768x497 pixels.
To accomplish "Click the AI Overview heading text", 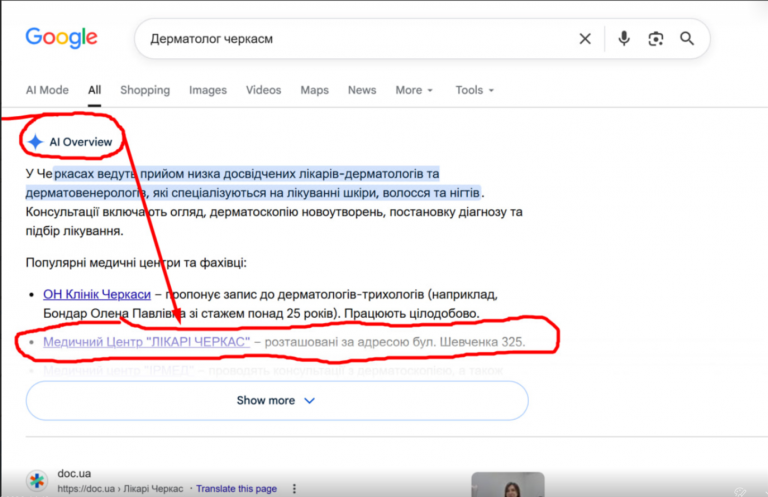I will tap(81, 142).
